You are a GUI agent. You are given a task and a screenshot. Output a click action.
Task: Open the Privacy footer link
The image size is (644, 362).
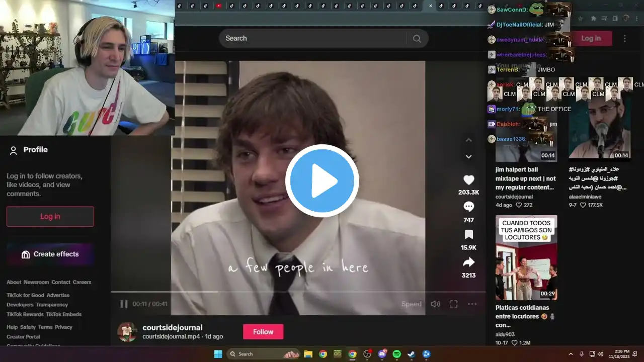pyautogui.click(x=63, y=327)
